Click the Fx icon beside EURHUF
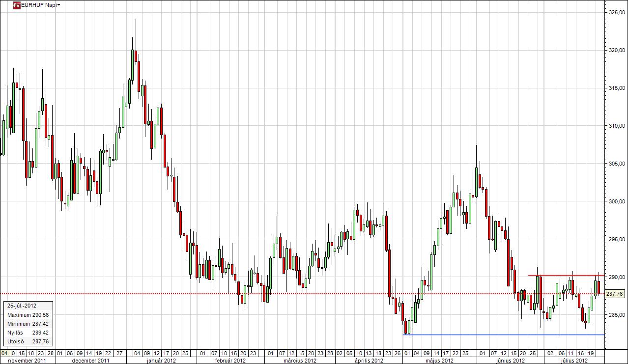The width and height of the screenshot is (628, 364). [x=16, y=5]
